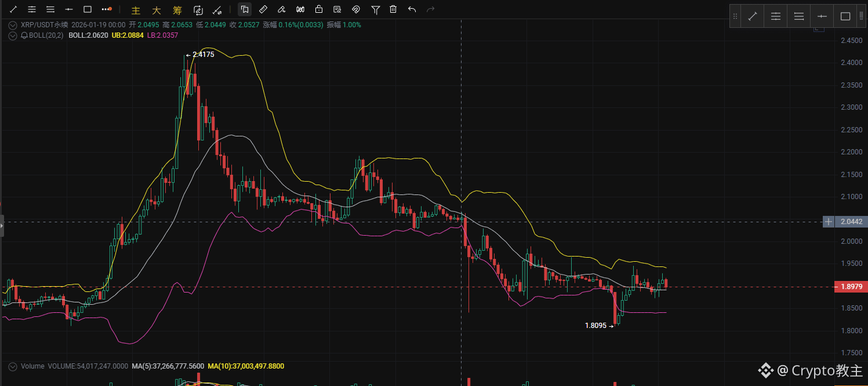Click the undo arrow in top toolbar
This screenshot has width=868, height=386.
[x=412, y=9]
